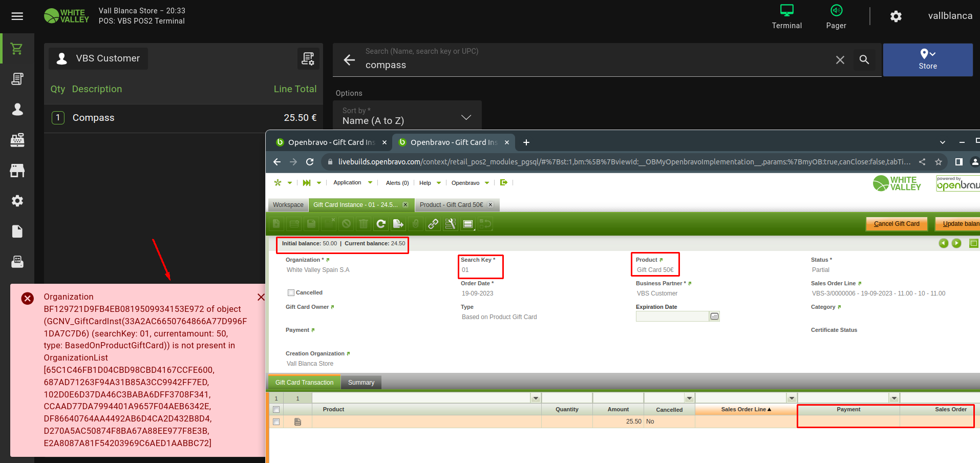Open the Product column filter dropdown

[536, 398]
